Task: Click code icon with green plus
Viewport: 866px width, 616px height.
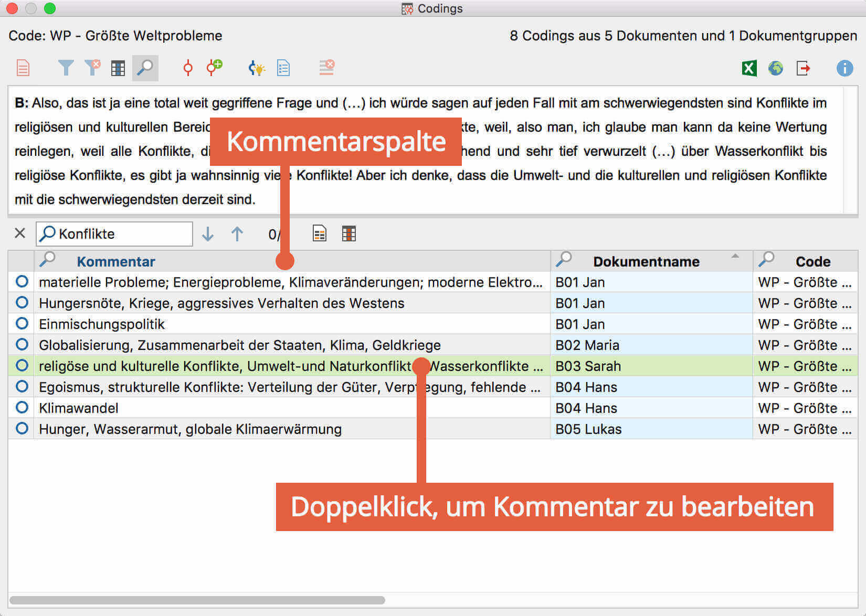Action: click(214, 68)
